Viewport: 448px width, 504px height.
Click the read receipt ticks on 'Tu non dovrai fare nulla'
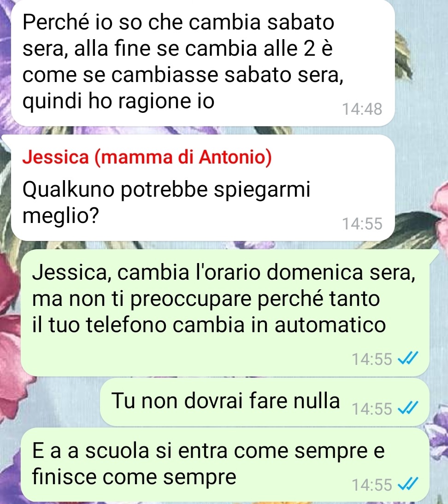tap(408, 408)
